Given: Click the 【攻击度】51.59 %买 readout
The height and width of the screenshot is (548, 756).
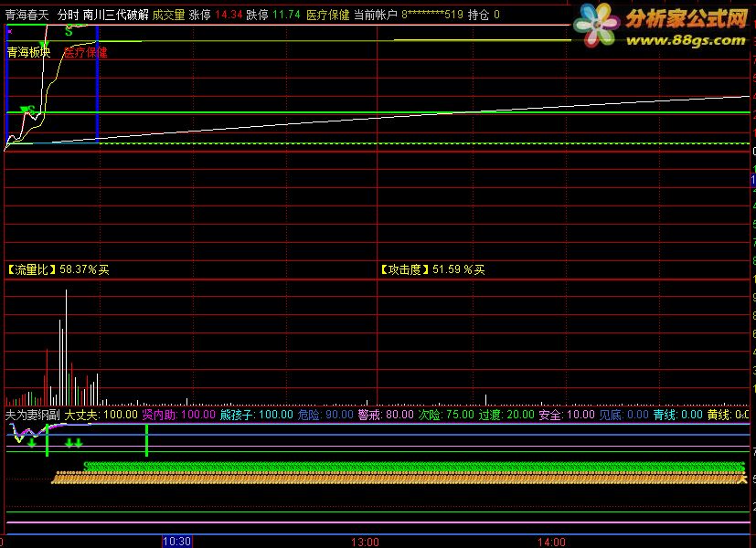Looking at the screenshot, I should point(432,269).
